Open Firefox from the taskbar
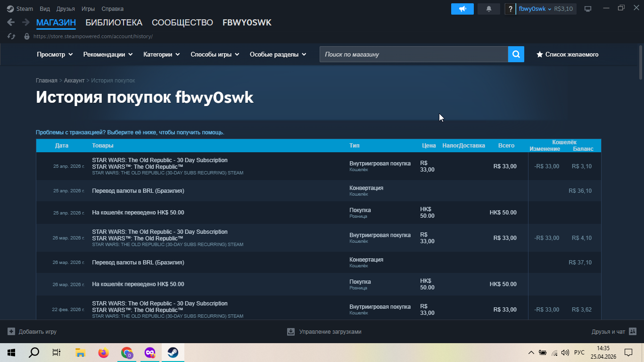The height and width of the screenshot is (362, 644). click(103, 352)
